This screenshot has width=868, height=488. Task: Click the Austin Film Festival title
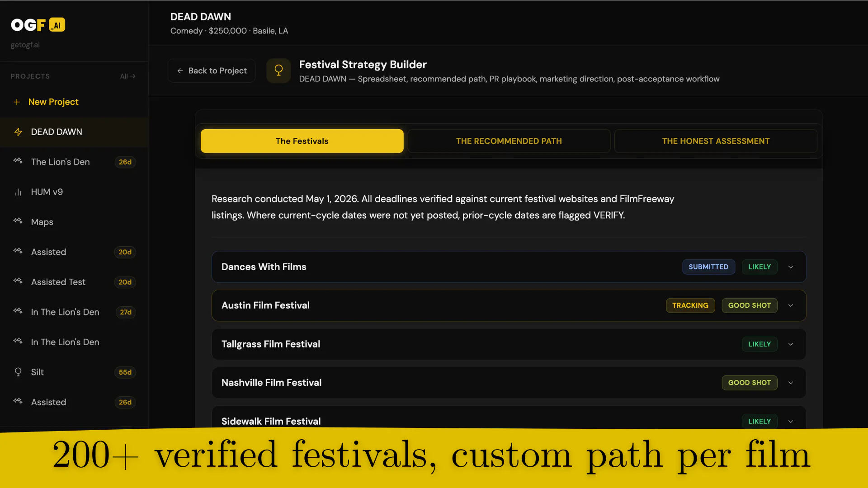point(265,305)
